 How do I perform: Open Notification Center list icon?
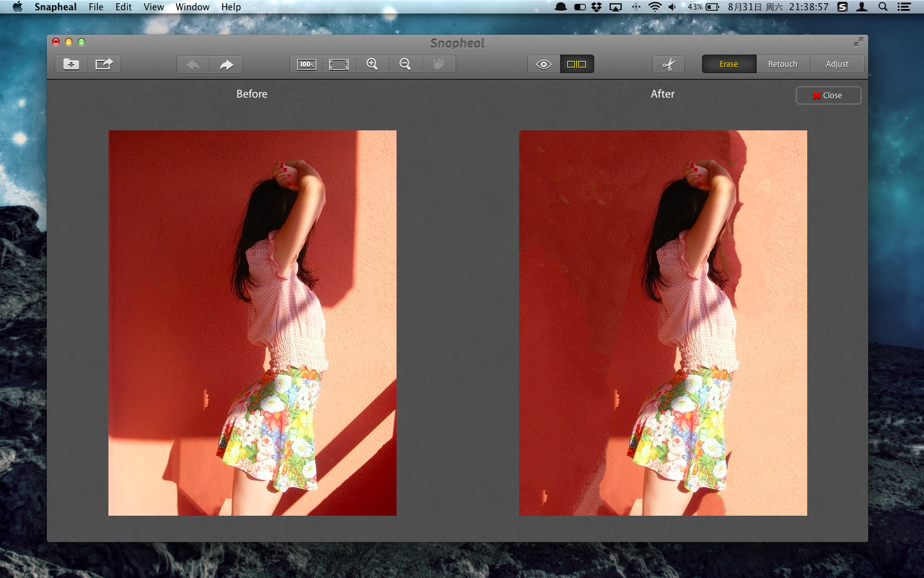[x=904, y=7]
